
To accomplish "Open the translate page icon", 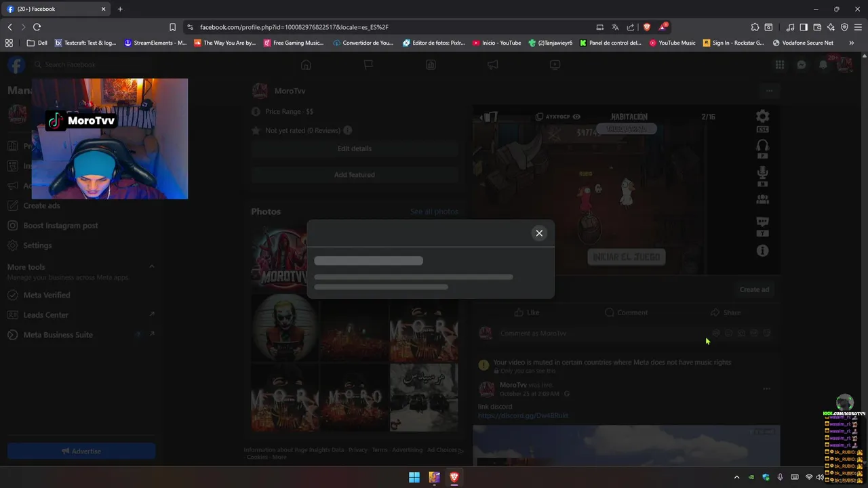I will 615,27.
